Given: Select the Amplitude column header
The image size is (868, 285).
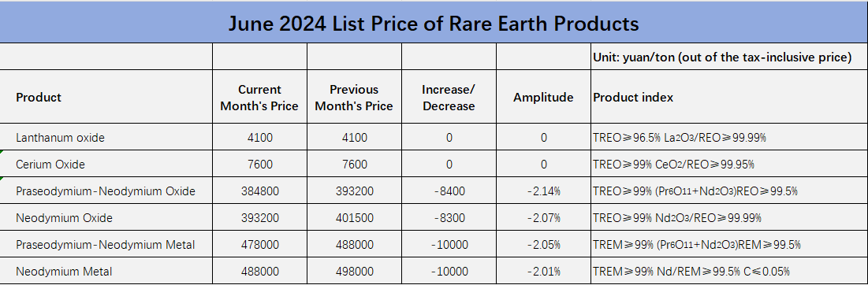Looking at the screenshot, I should (x=544, y=97).
